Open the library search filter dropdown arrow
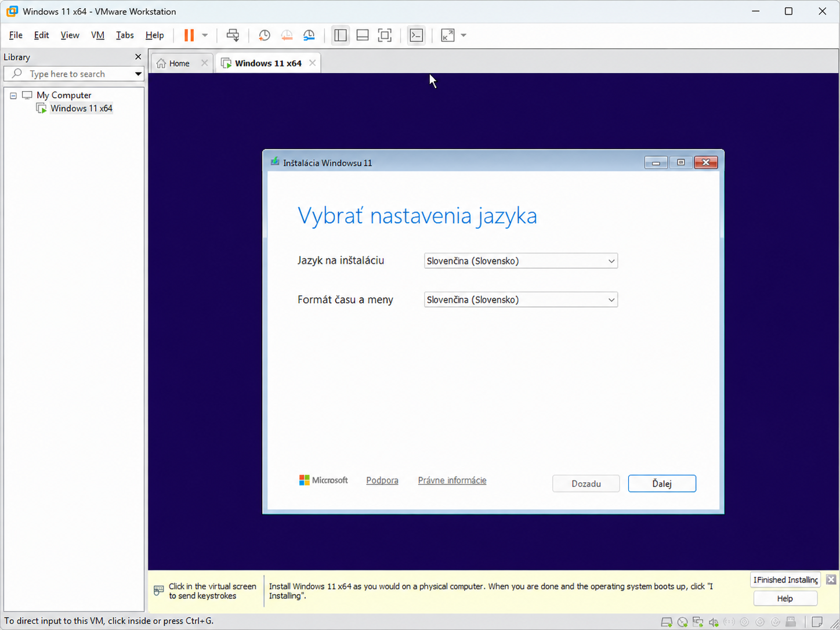The image size is (840, 630). click(x=138, y=74)
